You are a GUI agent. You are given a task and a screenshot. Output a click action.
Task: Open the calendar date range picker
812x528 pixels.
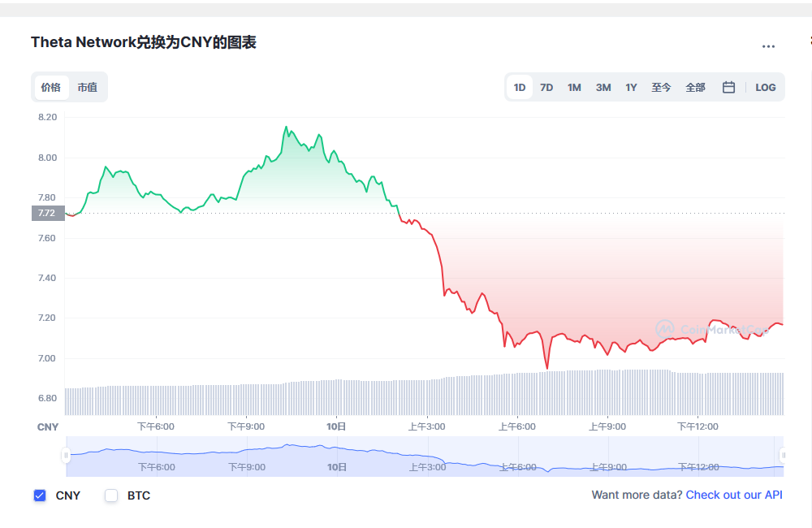pos(728,87)
